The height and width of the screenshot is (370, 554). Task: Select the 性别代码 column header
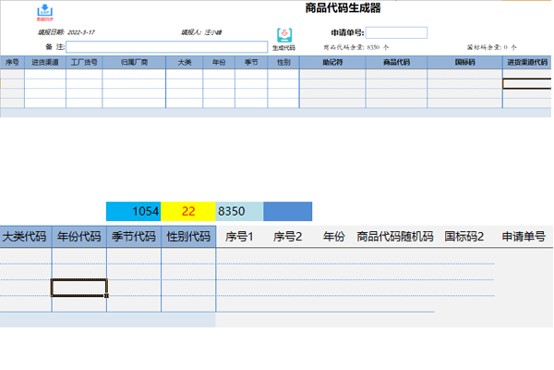(188, 236)
